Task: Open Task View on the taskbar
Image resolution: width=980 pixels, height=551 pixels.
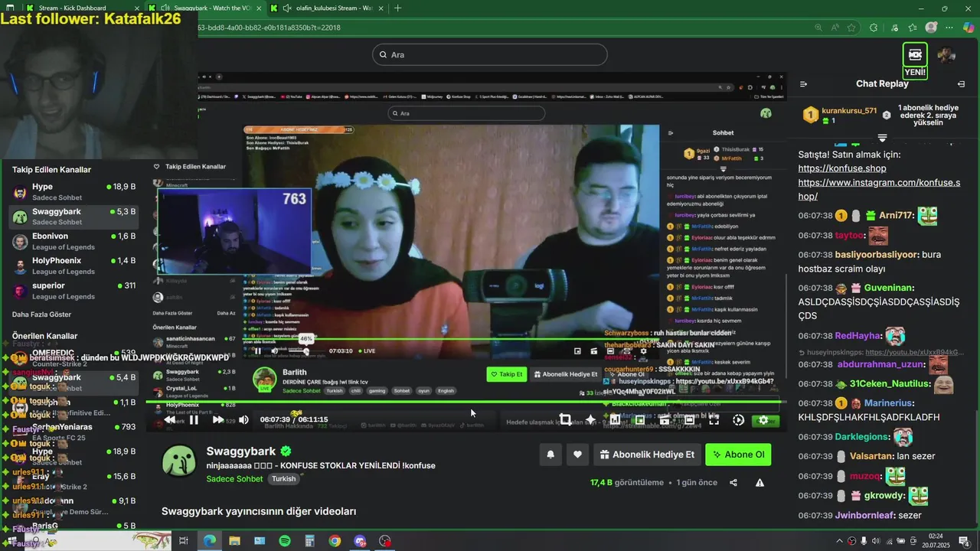Action: [x=184, y=541]
